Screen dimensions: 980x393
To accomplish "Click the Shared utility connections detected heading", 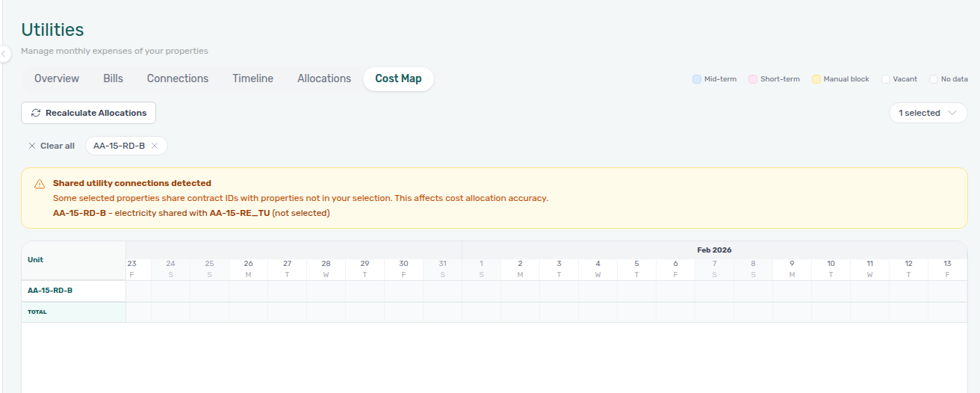I will click(x=132, y=183).
